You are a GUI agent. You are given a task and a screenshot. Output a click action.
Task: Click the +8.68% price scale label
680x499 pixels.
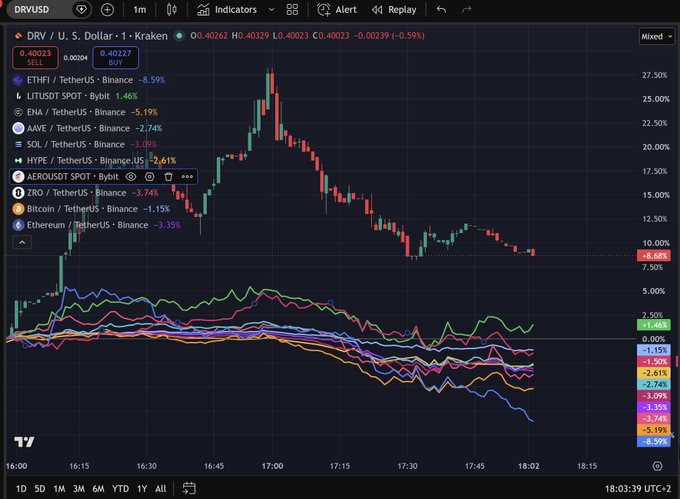654,256
